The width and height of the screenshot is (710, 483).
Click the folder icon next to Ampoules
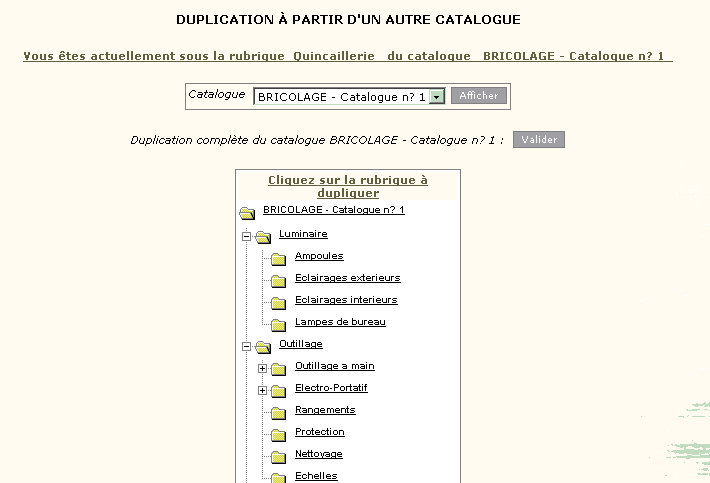tap(278, 259)
